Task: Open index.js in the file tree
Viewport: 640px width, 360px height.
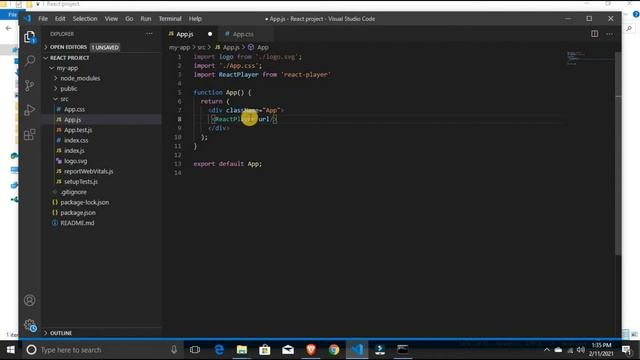Action: [x=74, y=151]
